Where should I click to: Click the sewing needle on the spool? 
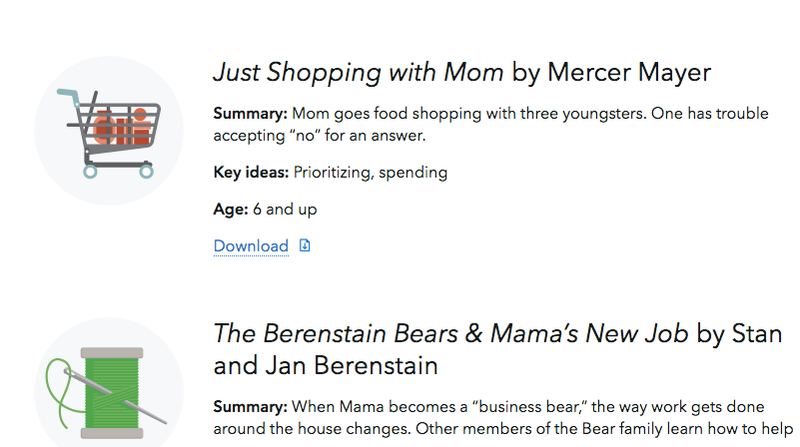pos(115,396)
